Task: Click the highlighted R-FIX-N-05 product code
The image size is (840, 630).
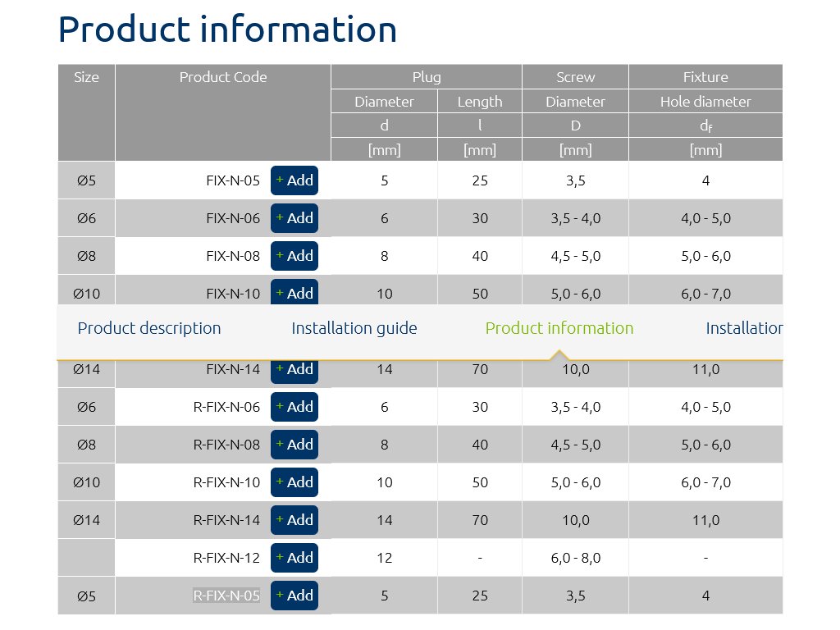Action: [x=226, y=596]
